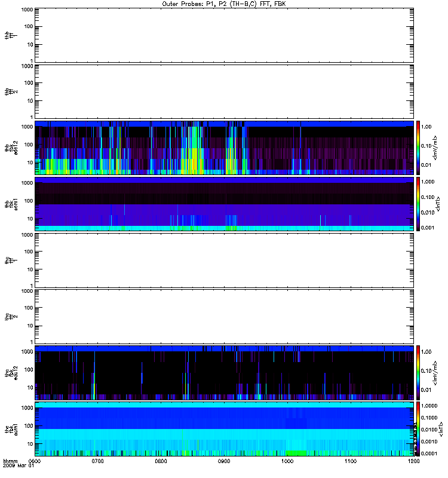Click the '0.0100' value on thc scm1 color bar
Image resolution: width=448 pixels, height=478 pixels.
tap(429, 430)
